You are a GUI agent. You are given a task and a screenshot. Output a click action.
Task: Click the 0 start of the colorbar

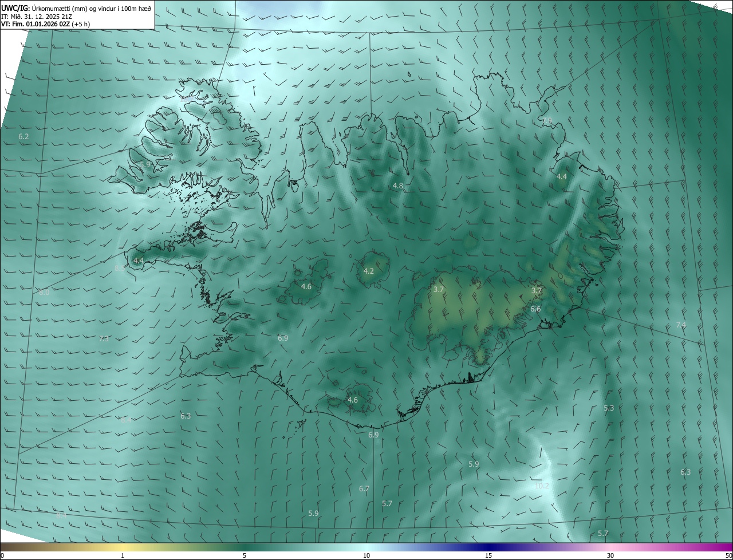2,555
